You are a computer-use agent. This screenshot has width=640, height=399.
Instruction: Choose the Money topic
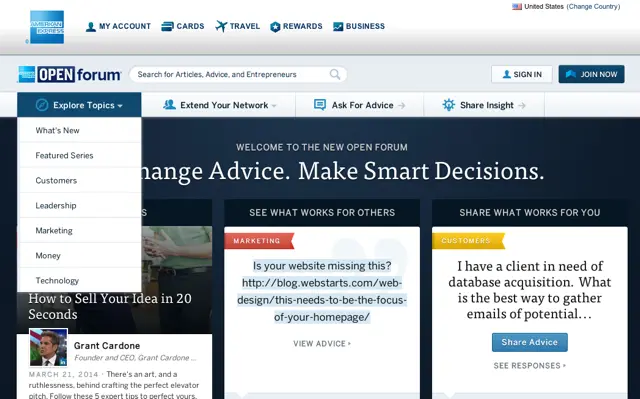(x=80, y=256)
